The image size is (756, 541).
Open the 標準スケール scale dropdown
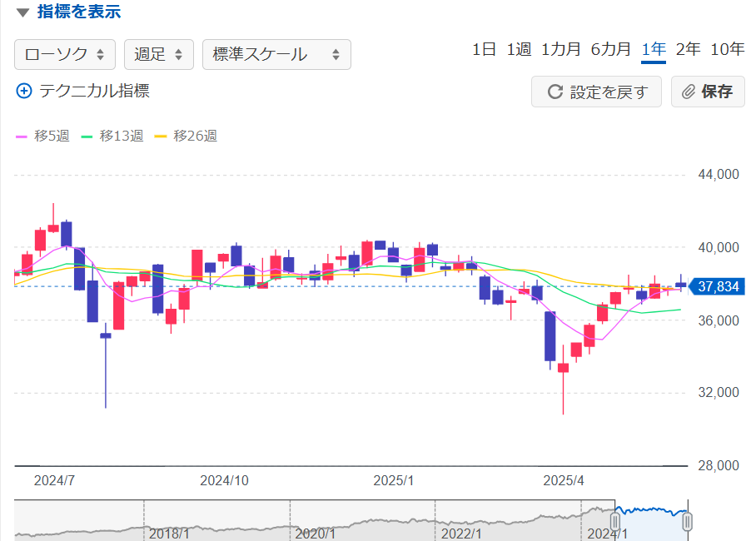pos(276,54)
